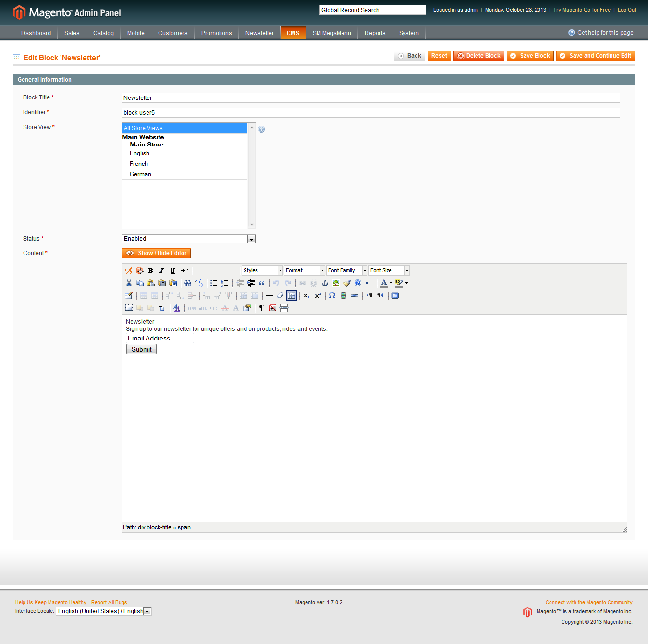
Task: Click the Indent icon
Action: (251, 283)
